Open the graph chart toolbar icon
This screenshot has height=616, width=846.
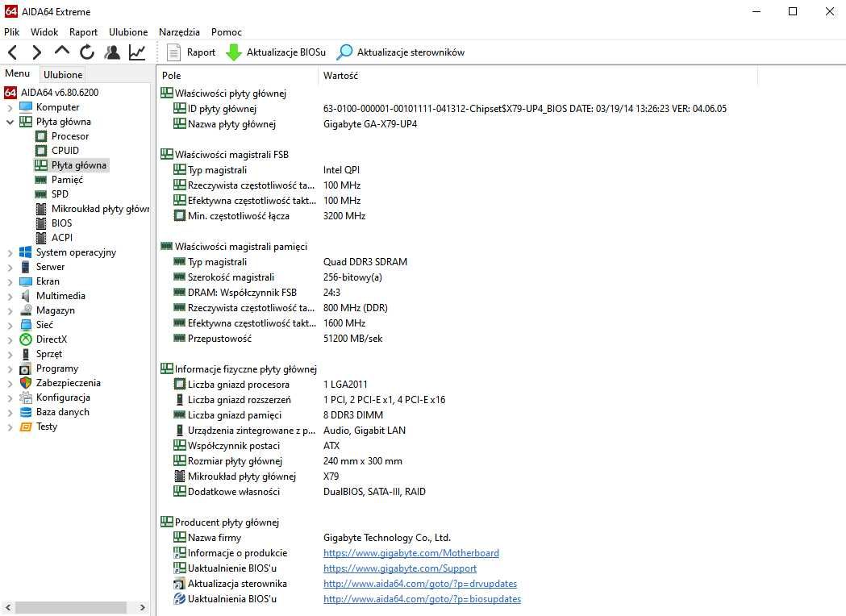[137, 52]
